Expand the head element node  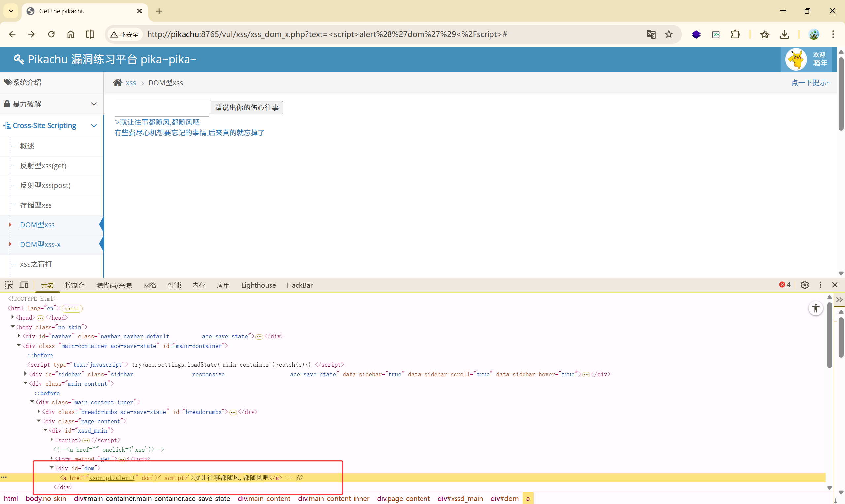pos(13,317)
